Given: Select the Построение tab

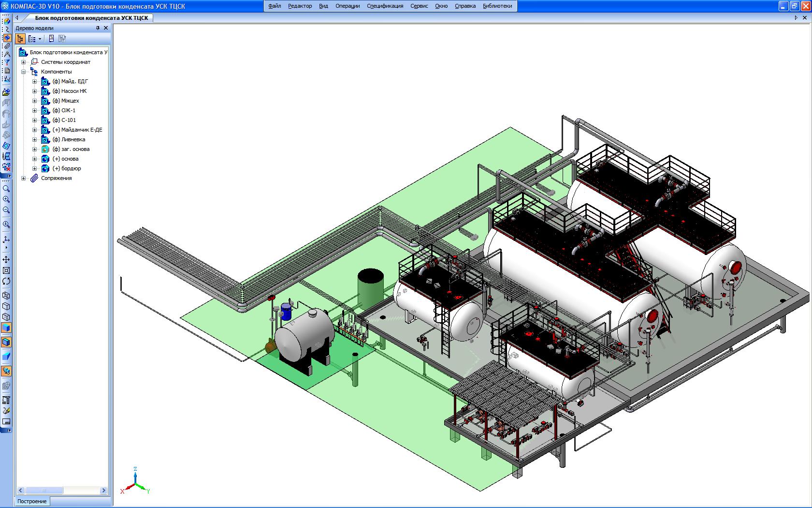Looking at the screenshot, I should [x=32, y=501].
